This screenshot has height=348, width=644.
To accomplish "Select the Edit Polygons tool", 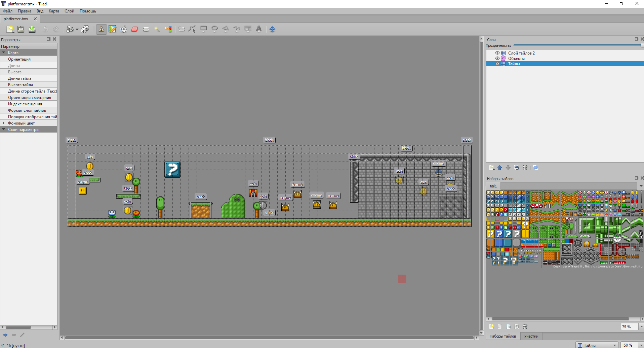I will [193, 29].
